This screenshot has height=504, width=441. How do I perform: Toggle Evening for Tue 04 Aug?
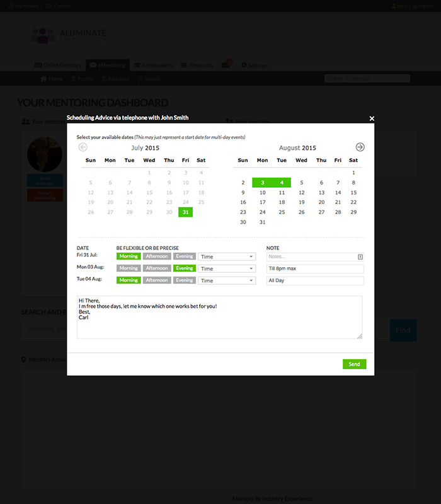[185, 280]
